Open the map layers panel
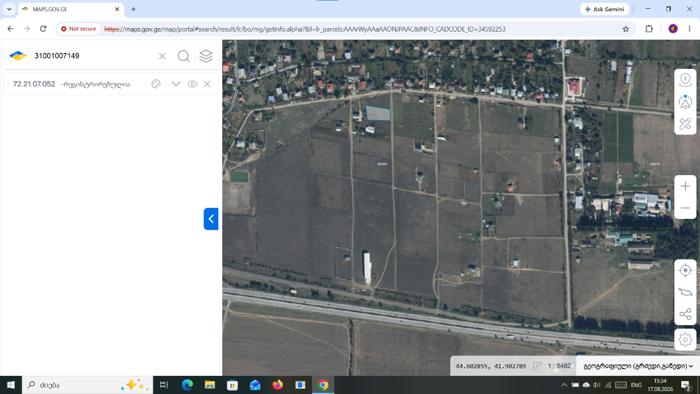 click(206, 56)
